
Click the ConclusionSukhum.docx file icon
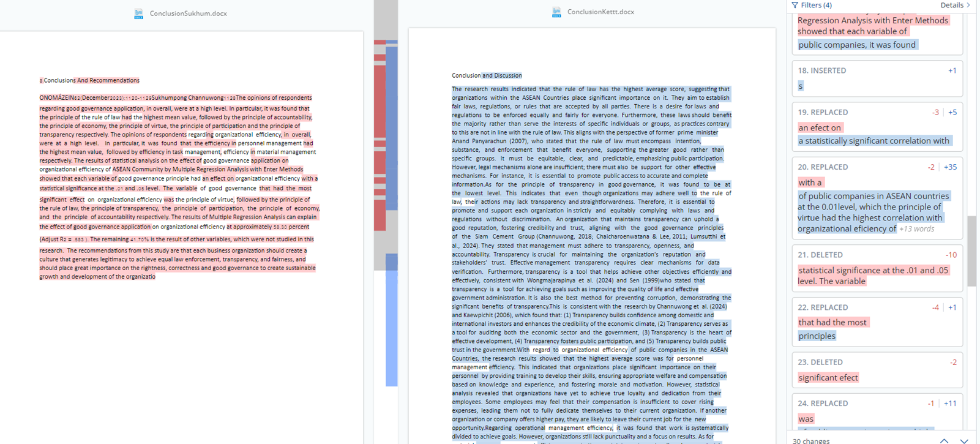(x=138, y=13)
